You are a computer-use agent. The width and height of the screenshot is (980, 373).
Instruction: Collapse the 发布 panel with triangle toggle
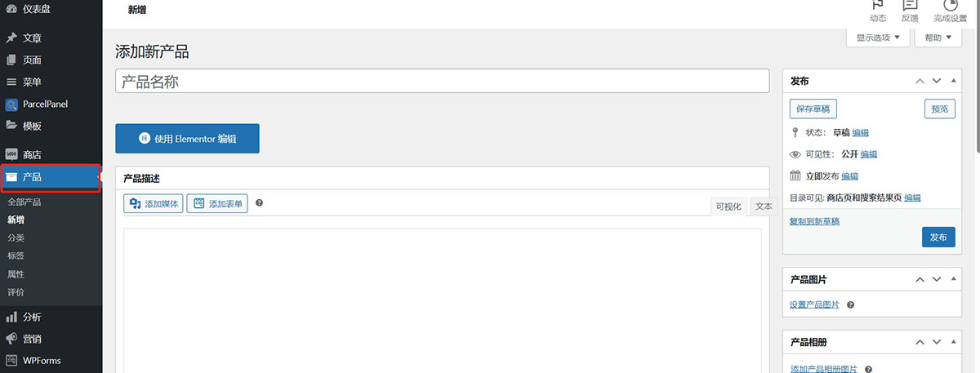click(x=953, y=81)
